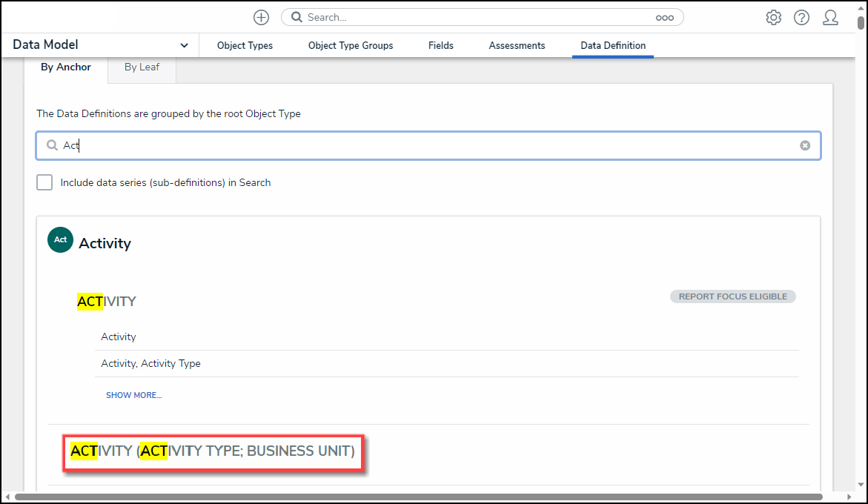Image resolution: width=868 pixels, height=504 pixels.
Task: Switch to the By Leaf tab
Action: [142, 67]
